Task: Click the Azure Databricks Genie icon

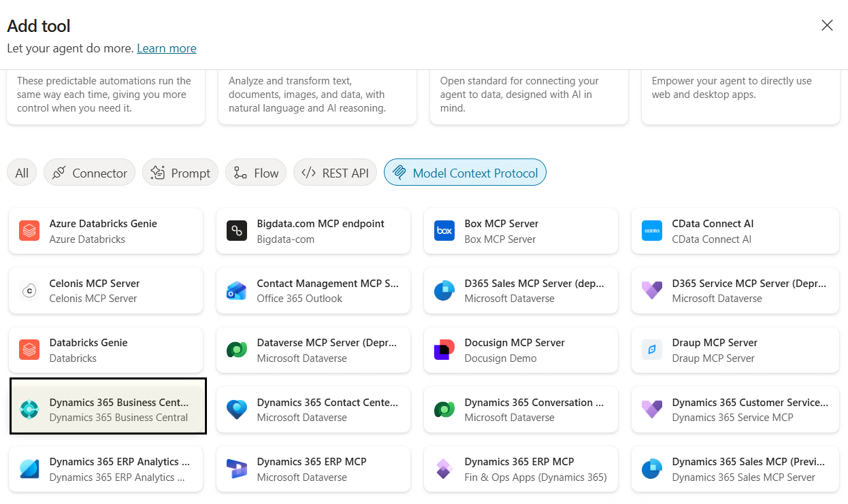Action: pyautogui.click(x=29, y=231)
